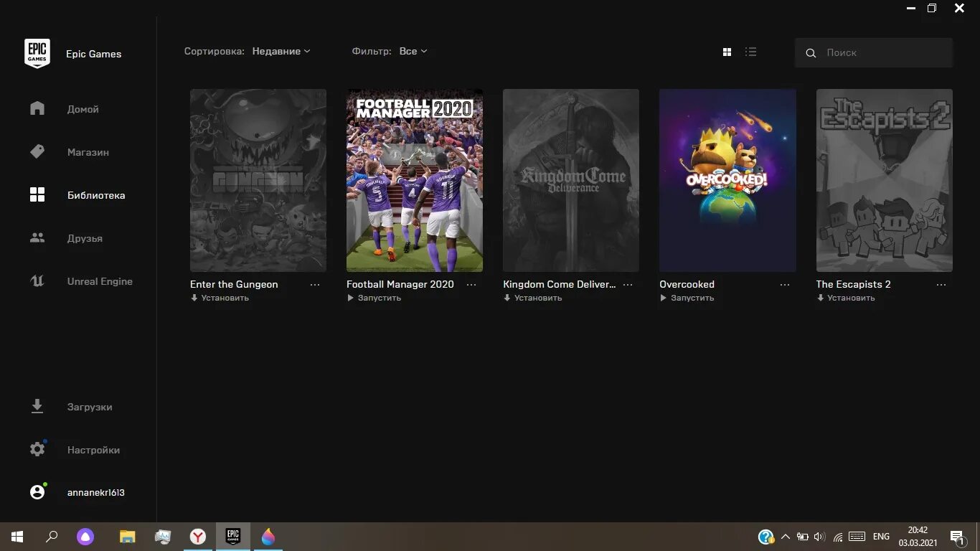Open options menu for The Escapists 2
Screen dimensions: 980x551
pos(941,285)
